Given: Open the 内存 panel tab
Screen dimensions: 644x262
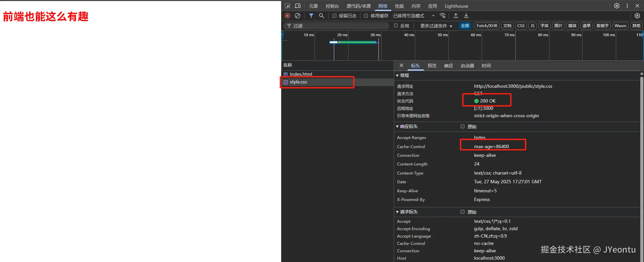Looking at the screenshot, I should (x=416, y=6).
